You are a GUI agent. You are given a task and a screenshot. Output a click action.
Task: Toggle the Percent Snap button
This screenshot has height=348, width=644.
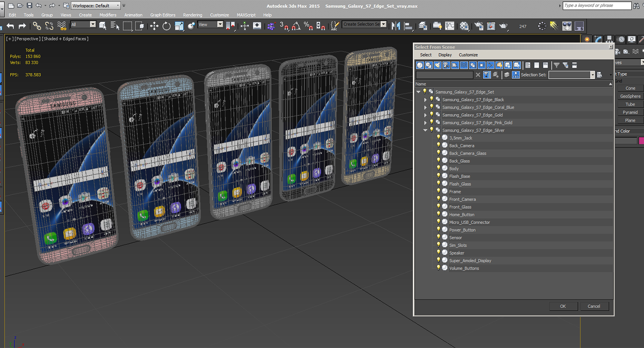point(308,26)
